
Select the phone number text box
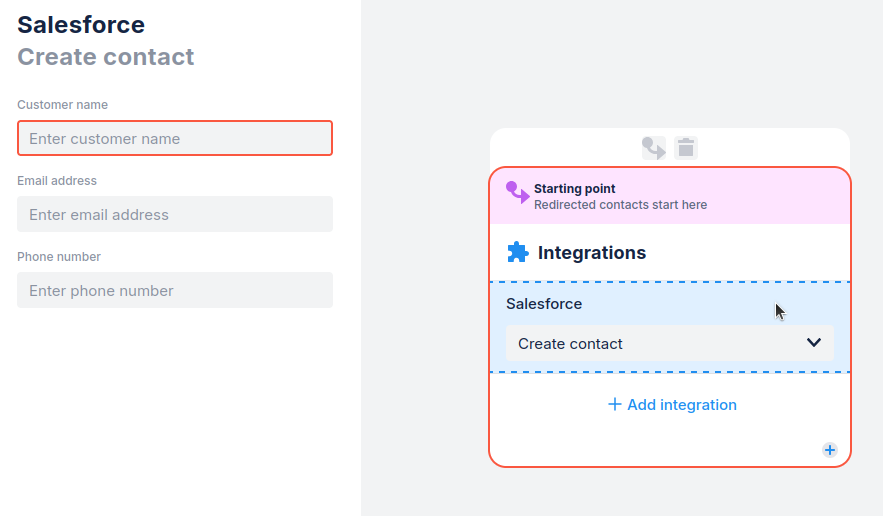pos(175,290)
